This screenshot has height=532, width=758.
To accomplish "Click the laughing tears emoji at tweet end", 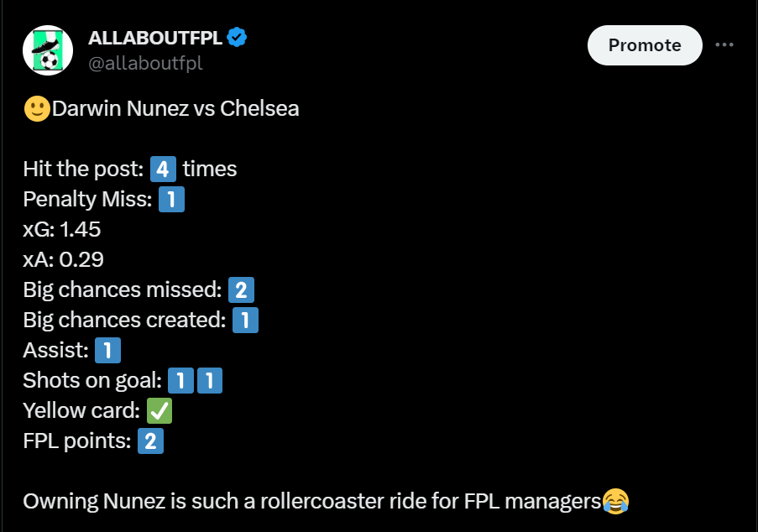I will (616, 502).
